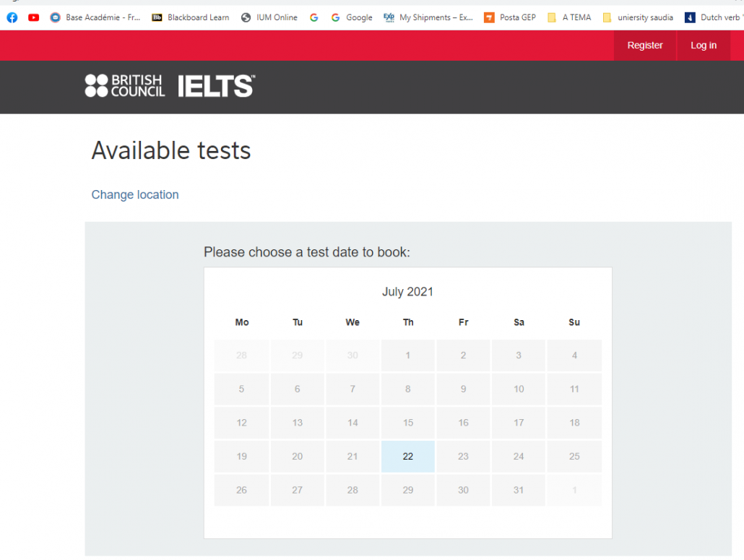Click the Register button
The width and height of the screenshot is (744, 560).
click(645, 46)
